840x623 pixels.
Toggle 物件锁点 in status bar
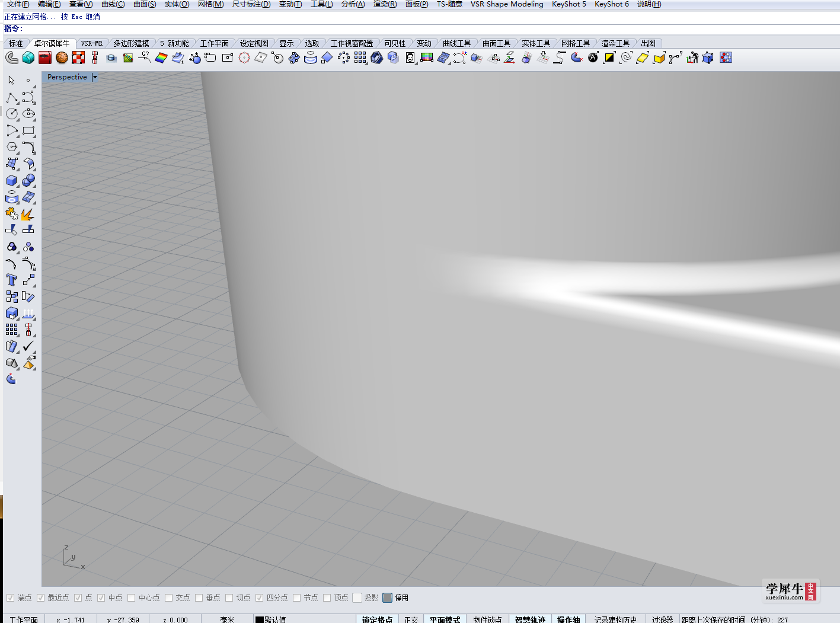coord(487,619)
